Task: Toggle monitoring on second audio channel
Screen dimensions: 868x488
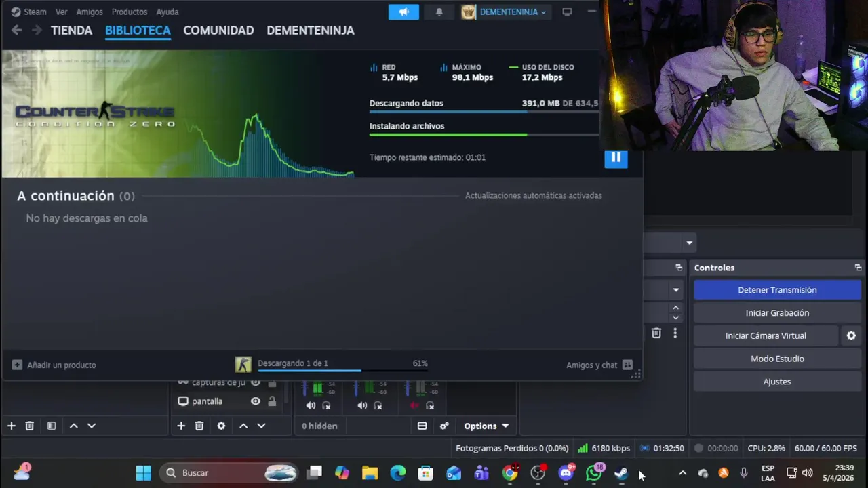Action: coord(378,405)
